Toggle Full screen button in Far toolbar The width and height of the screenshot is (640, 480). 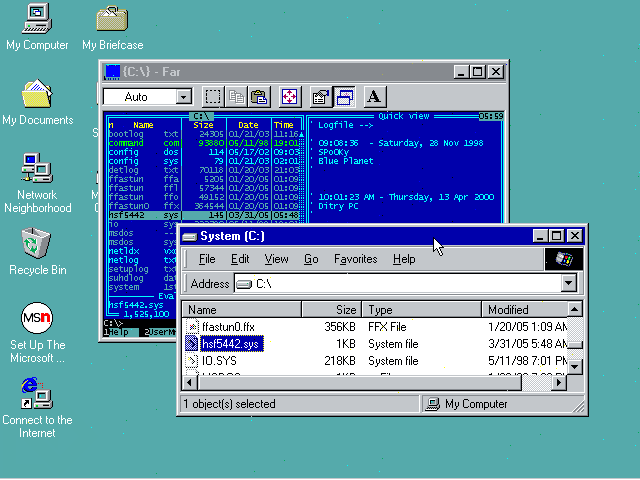point(289,97)
